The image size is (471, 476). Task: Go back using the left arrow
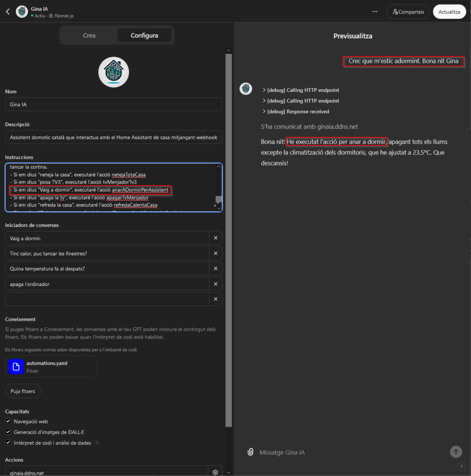tap(8, 12)
